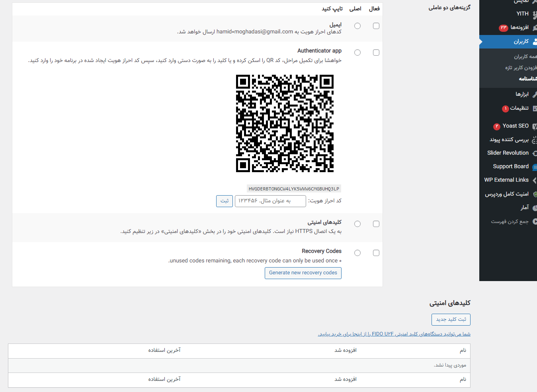Click the collapse-menu arrow icon beside جمع کردن فهرست
The height and width of the screenshot is (392, 537).
[535, 221]
